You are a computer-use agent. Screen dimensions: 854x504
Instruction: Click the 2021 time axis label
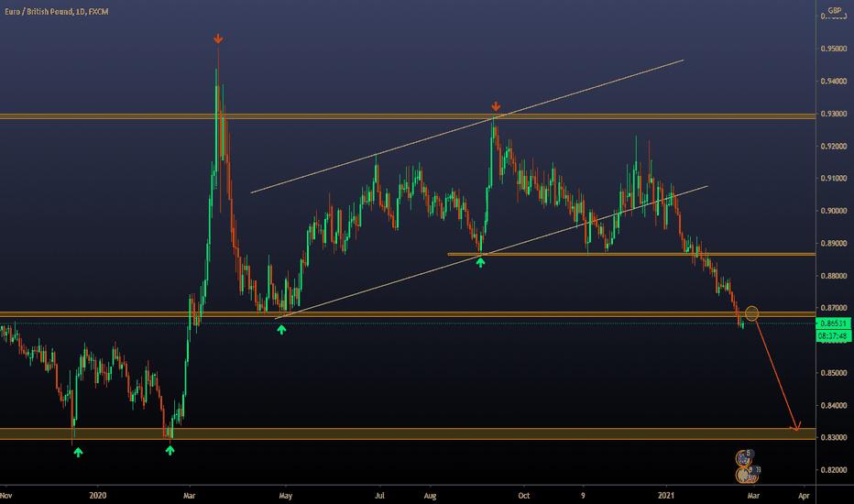point(666,495)
